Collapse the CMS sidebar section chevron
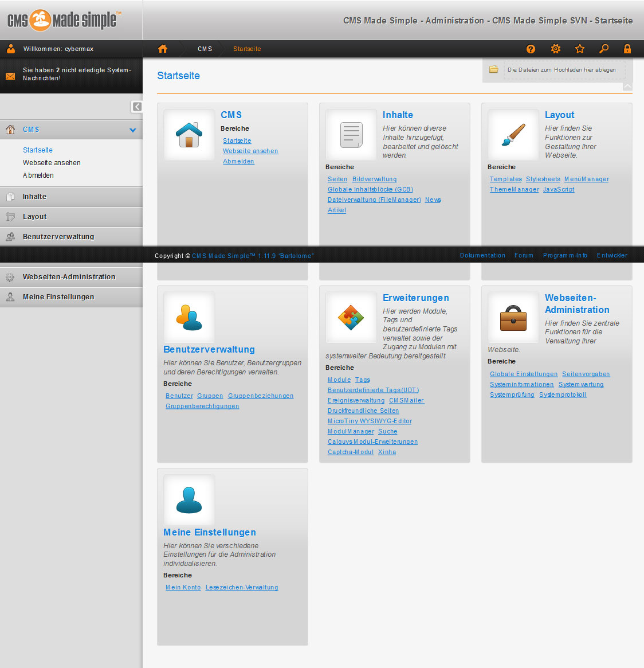Image resolution: width=644 pixels, height=668 pixels. tap(133, 130)
